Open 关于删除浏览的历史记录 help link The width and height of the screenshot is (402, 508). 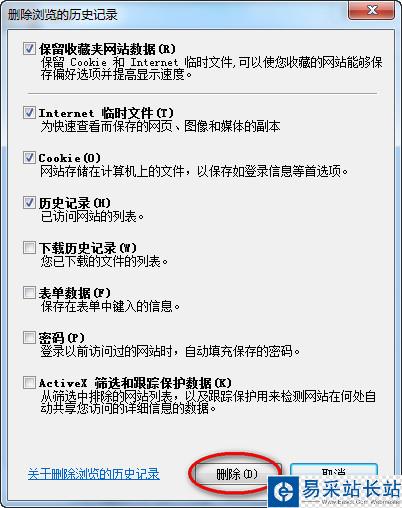(x=94, y=474)
